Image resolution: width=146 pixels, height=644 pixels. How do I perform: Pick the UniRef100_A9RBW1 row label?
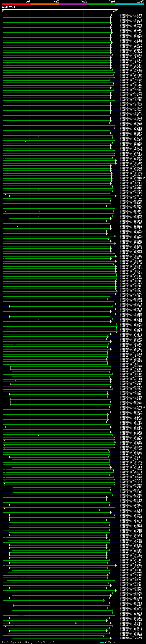click(131, 575)
